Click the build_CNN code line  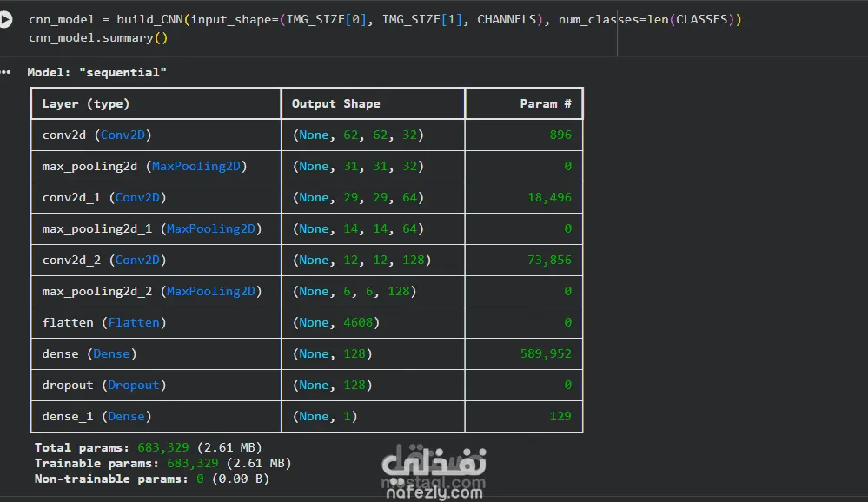tap(385, 19)
